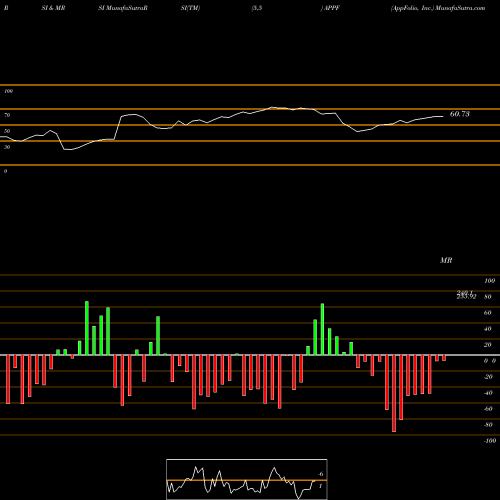
Task: Click the RSI 30 axis label
Action: point(7,147)
